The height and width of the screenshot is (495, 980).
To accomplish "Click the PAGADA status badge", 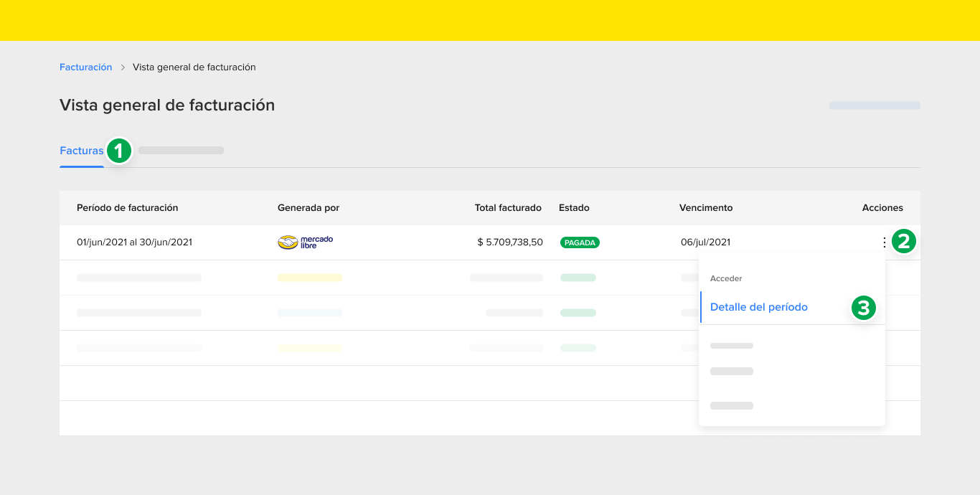I will 580,242.
